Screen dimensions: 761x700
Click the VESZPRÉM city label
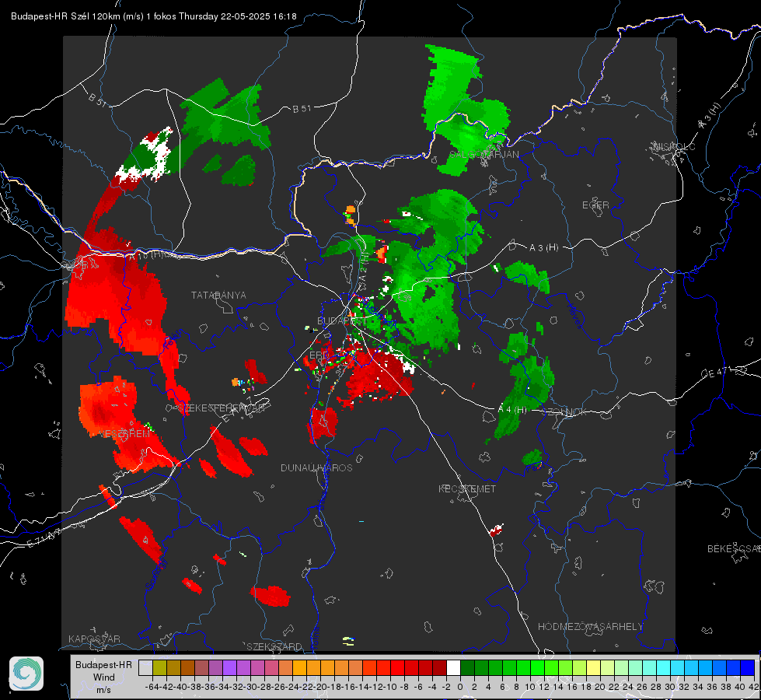(124, 434)
